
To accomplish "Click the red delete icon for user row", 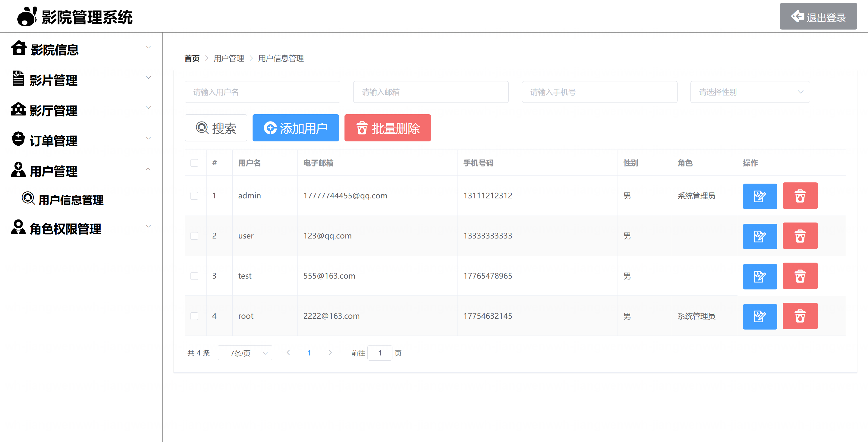I will pyautogui.click(x=800, y=236).
